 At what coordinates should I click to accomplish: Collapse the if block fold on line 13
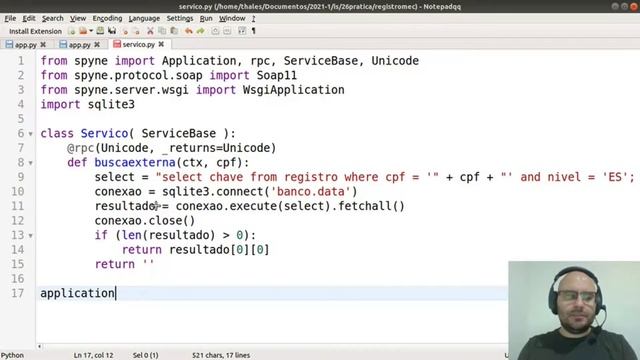(x=31, y=236)
